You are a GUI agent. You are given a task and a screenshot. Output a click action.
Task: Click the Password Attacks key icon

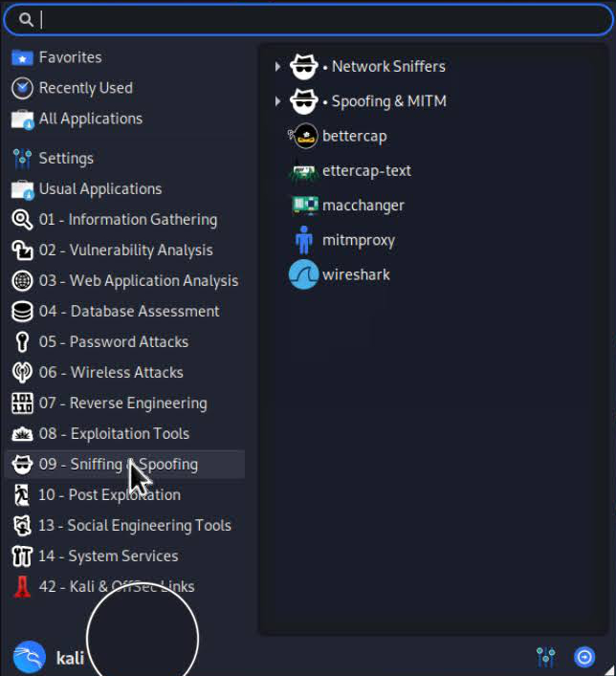click(22, 342)
